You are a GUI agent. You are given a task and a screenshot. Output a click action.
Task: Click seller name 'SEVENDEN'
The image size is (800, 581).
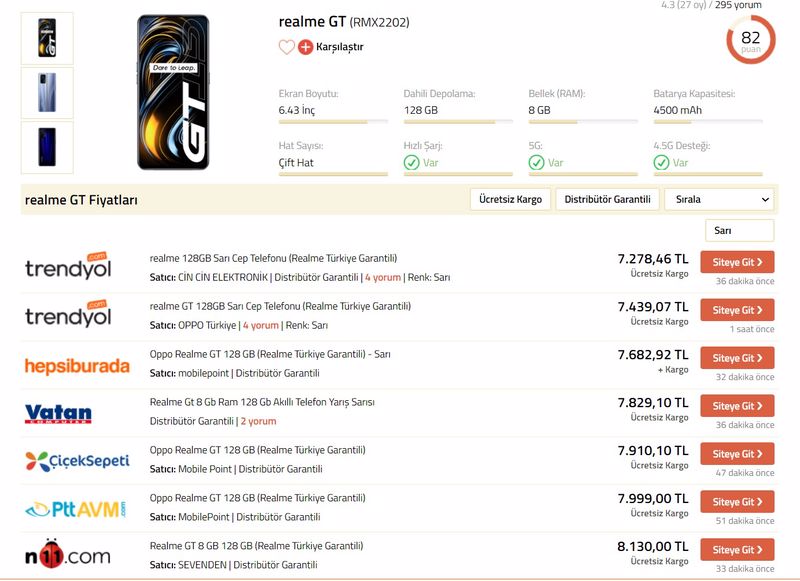pyautogui.click(x=203, y=565)
